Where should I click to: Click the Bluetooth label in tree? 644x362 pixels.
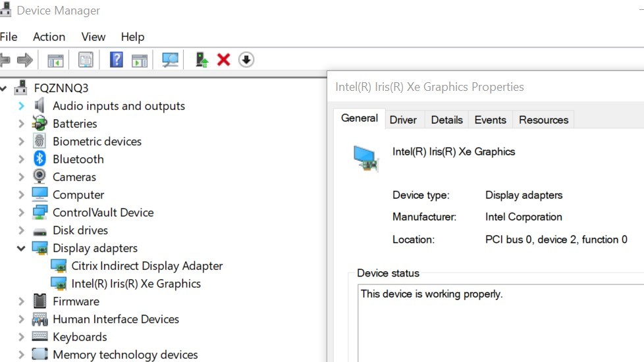(78, 159)
